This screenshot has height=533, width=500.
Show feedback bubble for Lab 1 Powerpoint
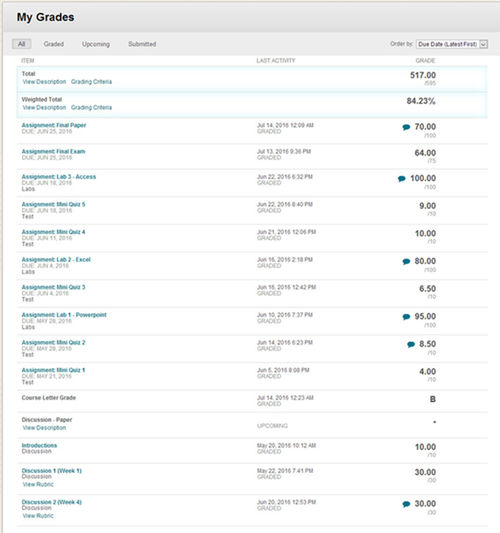pos(406,317)
